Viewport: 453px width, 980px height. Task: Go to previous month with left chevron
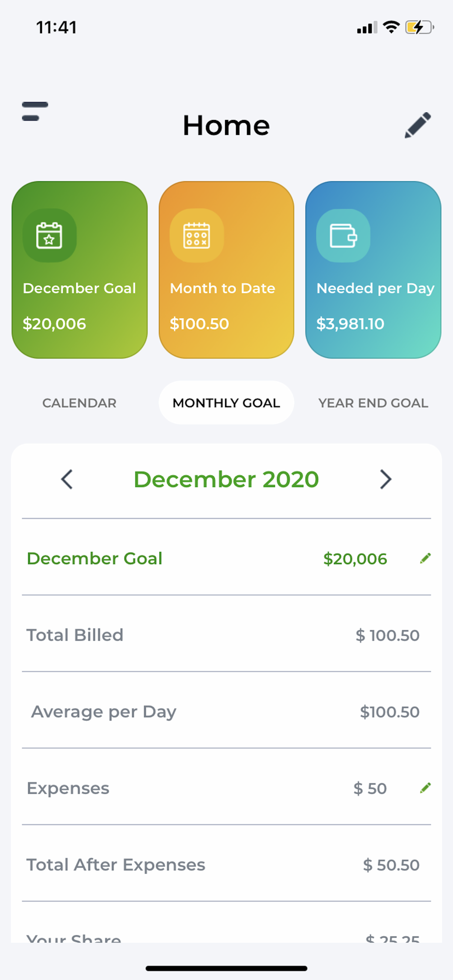tap(67, 479)
